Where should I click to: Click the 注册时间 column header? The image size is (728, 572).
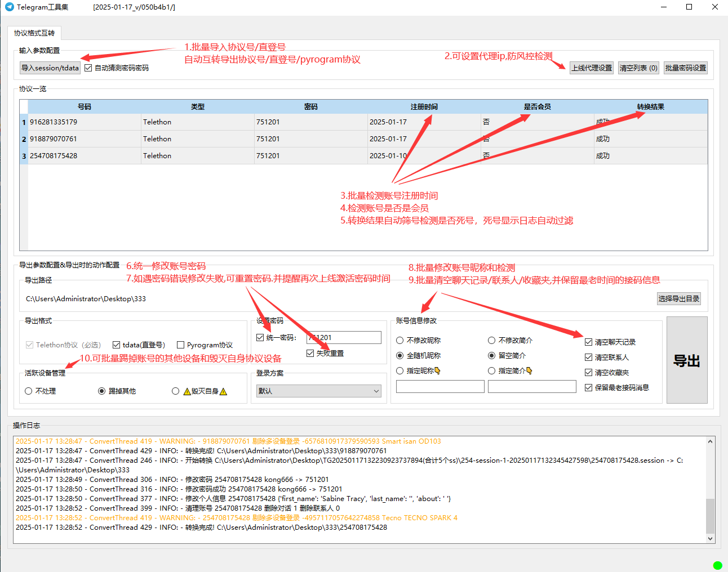424,107
